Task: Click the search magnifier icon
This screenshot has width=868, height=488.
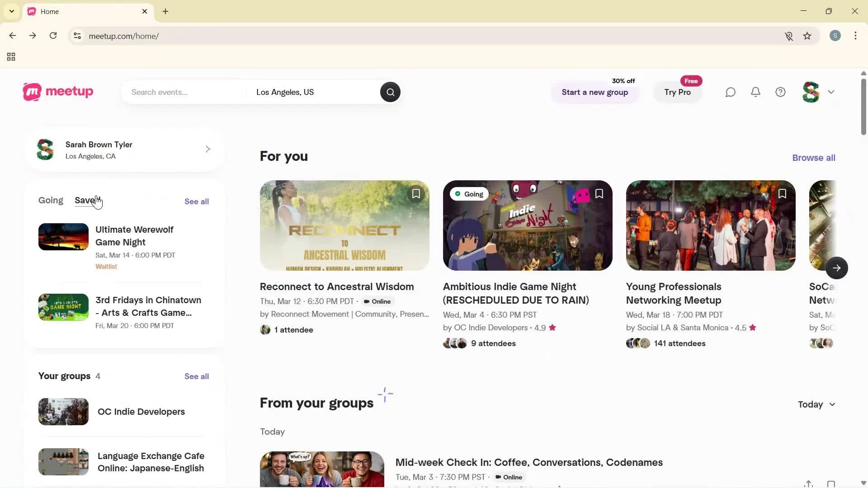Action: [x=390, y=92]
